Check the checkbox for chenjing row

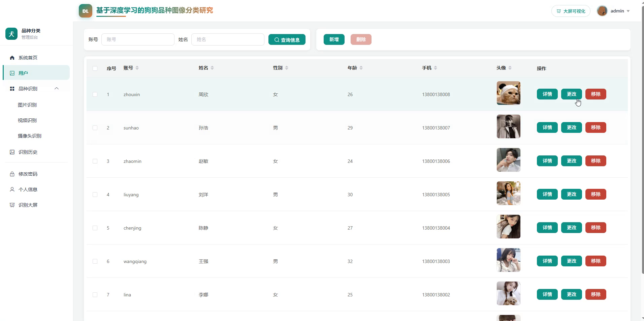(x=95, y=228)
